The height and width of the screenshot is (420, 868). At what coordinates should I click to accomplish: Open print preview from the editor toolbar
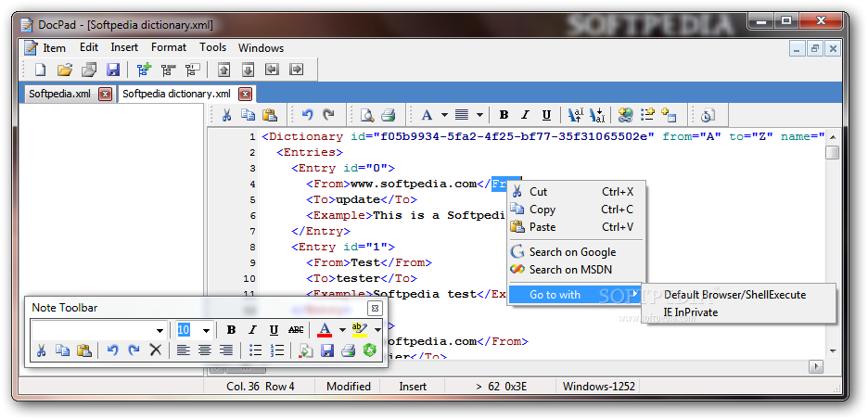(x=366, y=115)
